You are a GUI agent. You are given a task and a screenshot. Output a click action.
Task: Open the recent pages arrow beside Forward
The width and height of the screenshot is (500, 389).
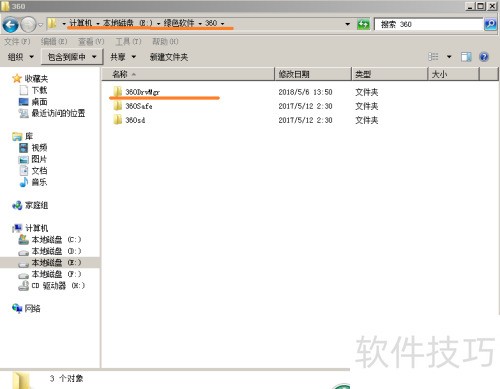(40, 25)
